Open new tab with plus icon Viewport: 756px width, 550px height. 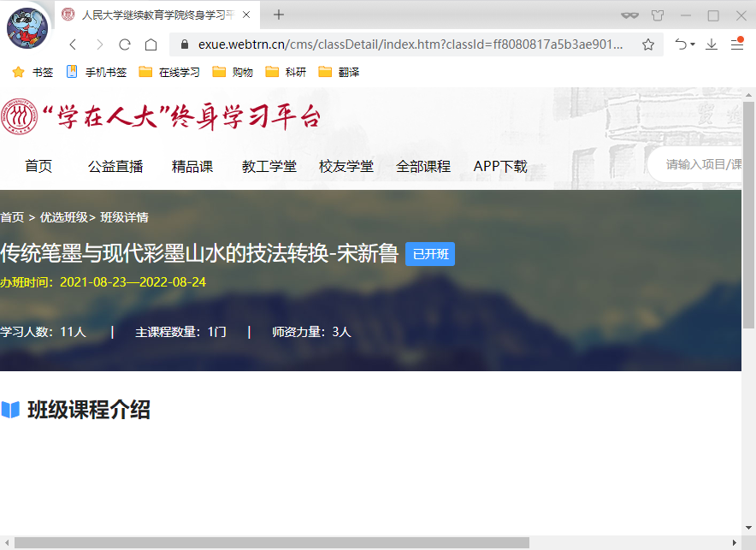[x=279, y=15]
